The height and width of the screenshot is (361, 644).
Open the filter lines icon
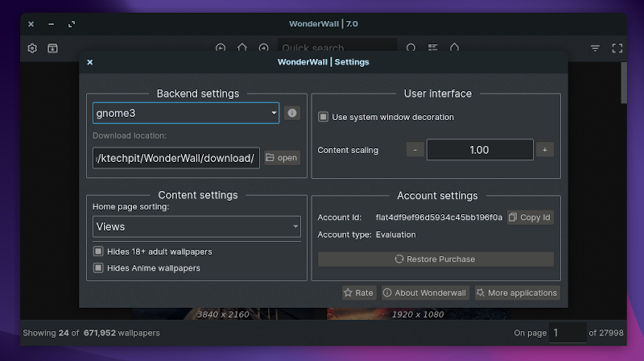coord(595,48)
